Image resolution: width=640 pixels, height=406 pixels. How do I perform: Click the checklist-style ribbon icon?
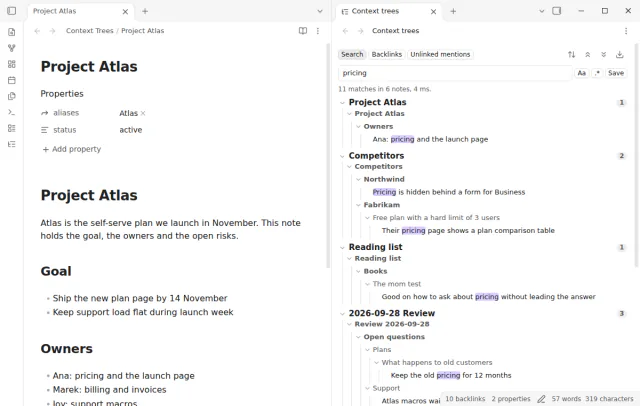[x=11, y=128]
